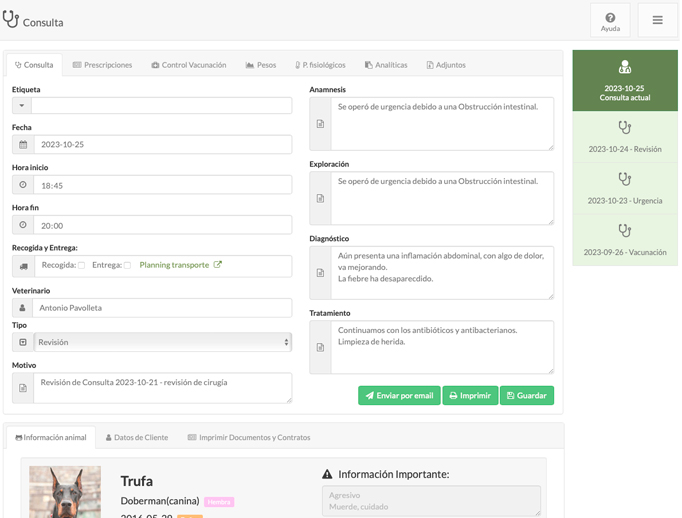682x518 pixels.
Task: Open the hamburger menu
Action: (x=657, y=21)
